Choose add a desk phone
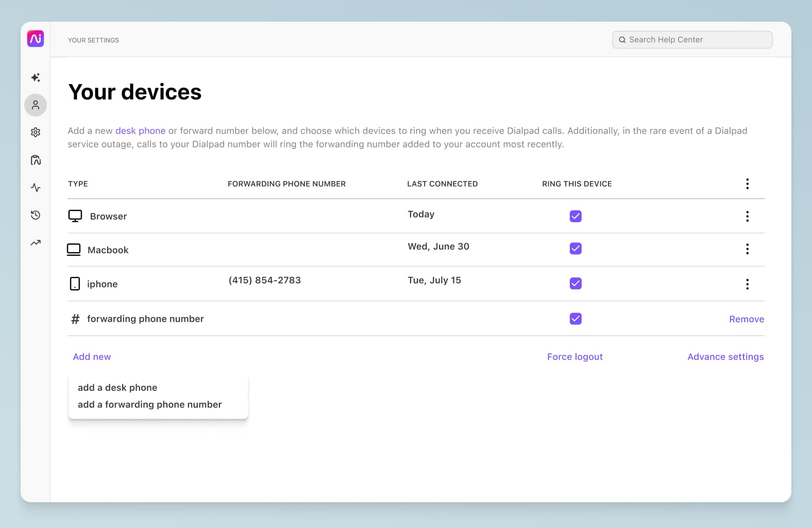The height and width of the screenshot is (528, 812). click(117, 388)
